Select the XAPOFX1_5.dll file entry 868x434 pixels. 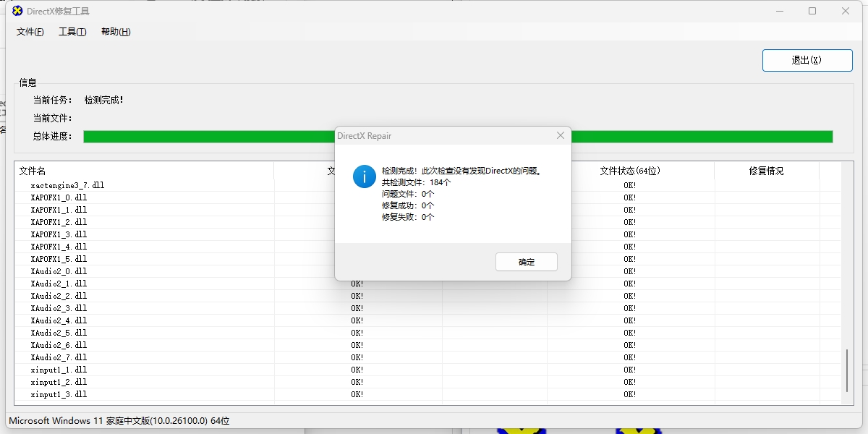pos(59,259)
